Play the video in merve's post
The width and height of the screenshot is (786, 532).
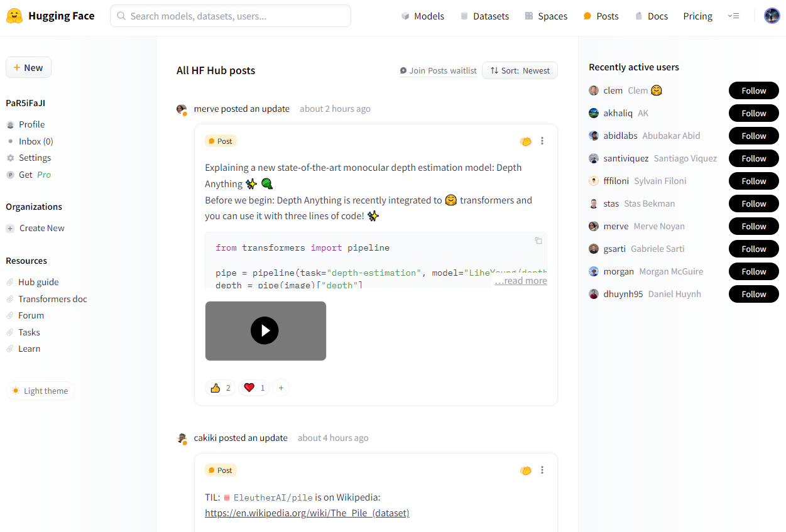[265, 330]
